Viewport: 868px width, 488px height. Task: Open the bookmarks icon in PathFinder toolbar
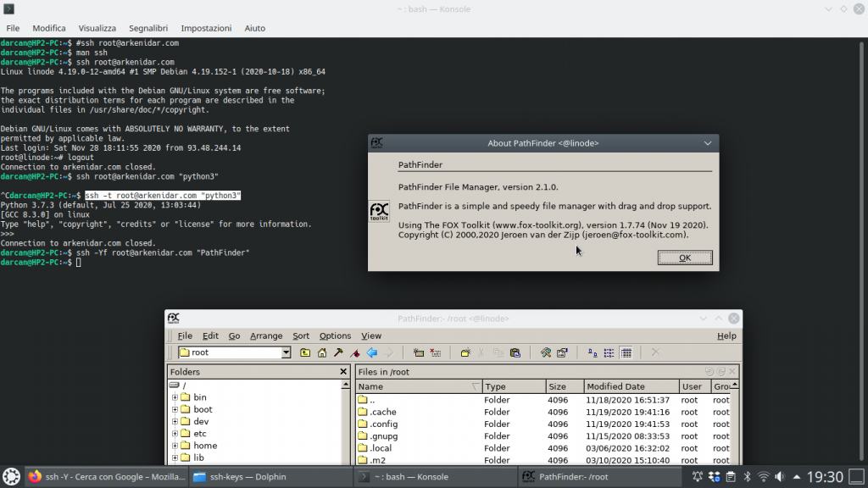pos(355,352)
